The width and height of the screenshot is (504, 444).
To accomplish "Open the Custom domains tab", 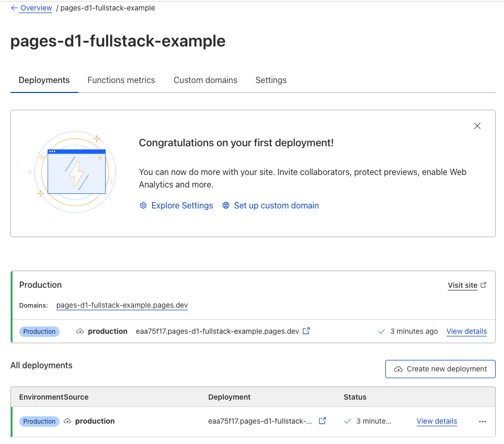I will tap(205, 80).
